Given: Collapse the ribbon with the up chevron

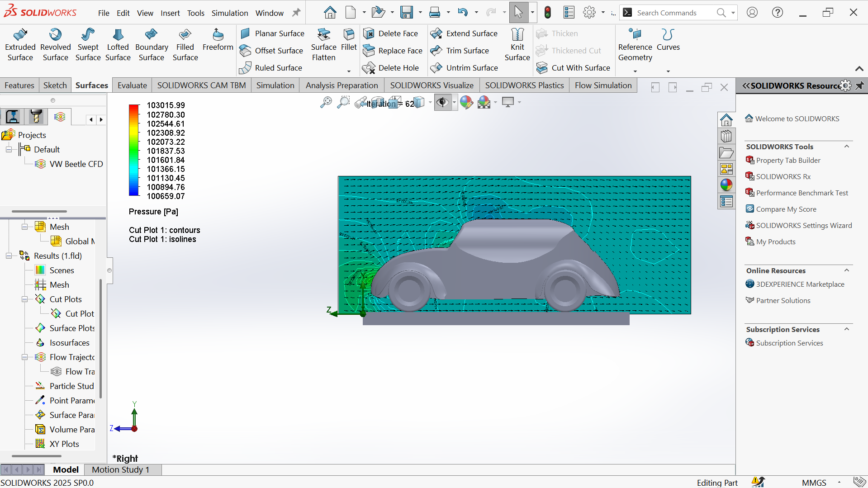Looking at the screenshot, I should coord(859,69).
